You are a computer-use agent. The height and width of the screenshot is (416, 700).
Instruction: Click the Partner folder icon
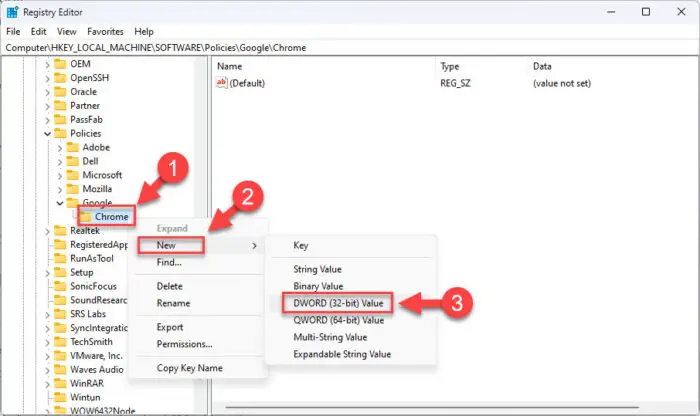(60, 105)
